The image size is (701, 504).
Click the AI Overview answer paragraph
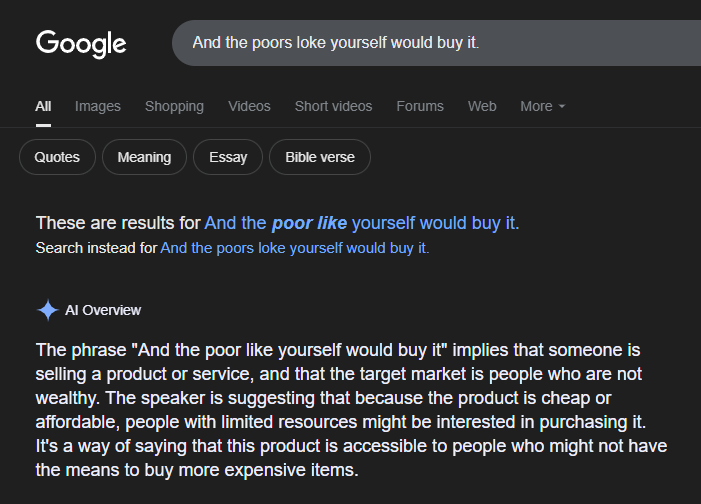coord(351,410)
